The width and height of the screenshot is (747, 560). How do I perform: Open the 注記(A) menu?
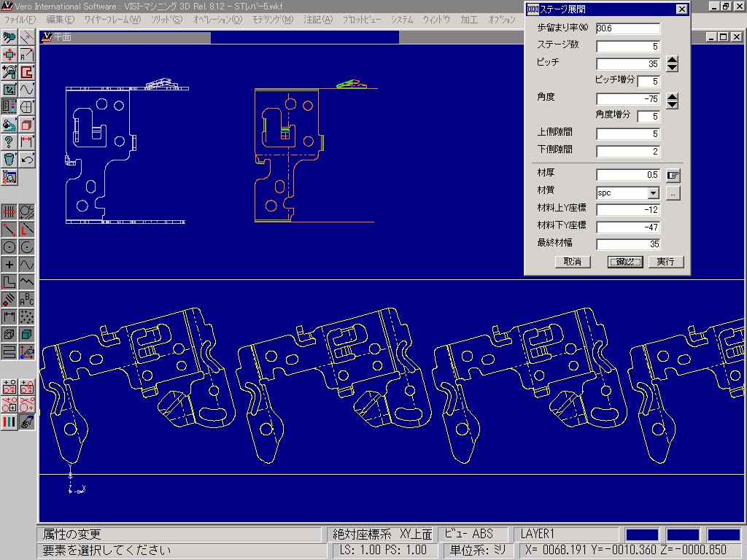point(318,20)
